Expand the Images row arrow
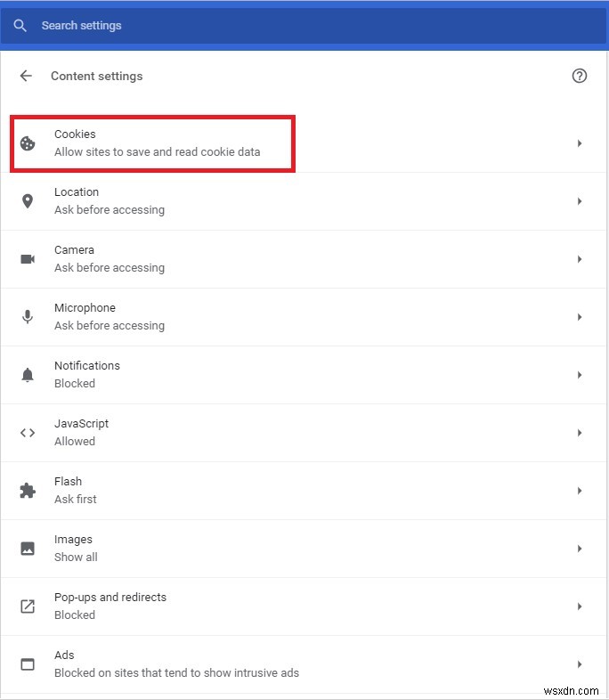The height and width of the screenshot is (700, 609). pos(579,549)
